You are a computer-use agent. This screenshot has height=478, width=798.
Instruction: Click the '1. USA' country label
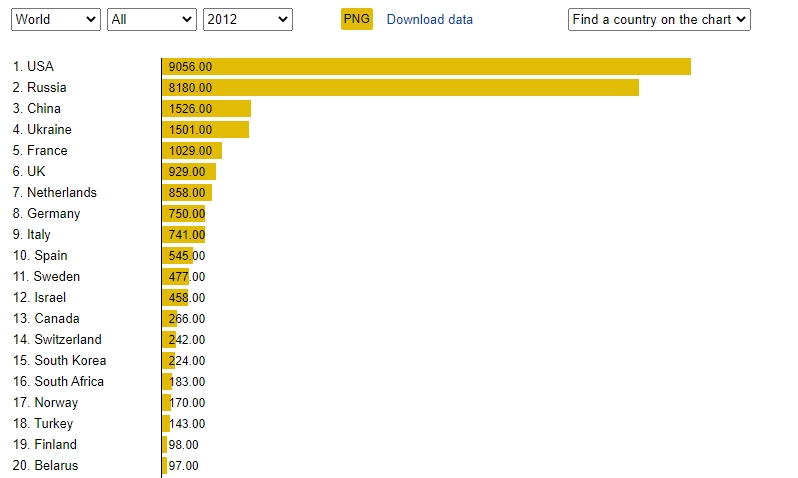33,67
